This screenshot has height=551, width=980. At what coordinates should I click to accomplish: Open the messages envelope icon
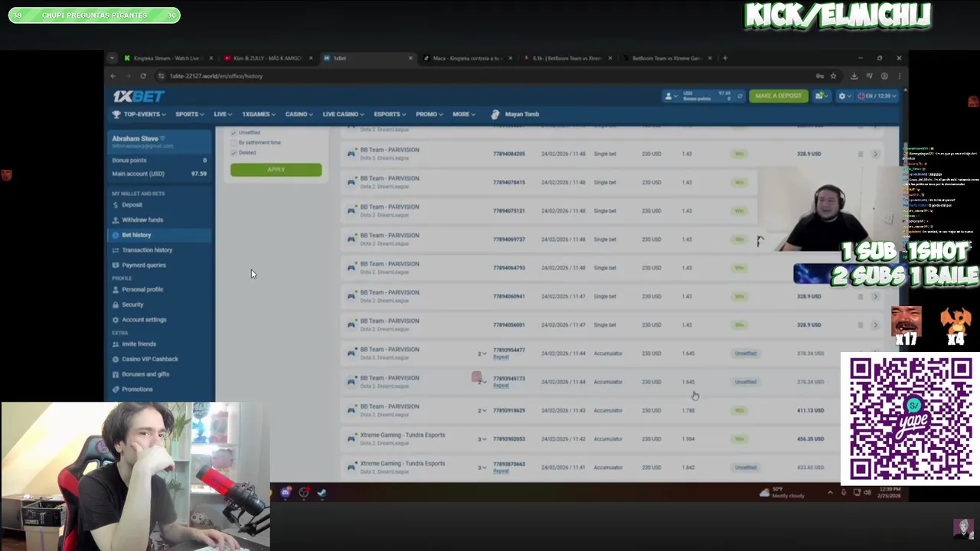tap(821, 96)
